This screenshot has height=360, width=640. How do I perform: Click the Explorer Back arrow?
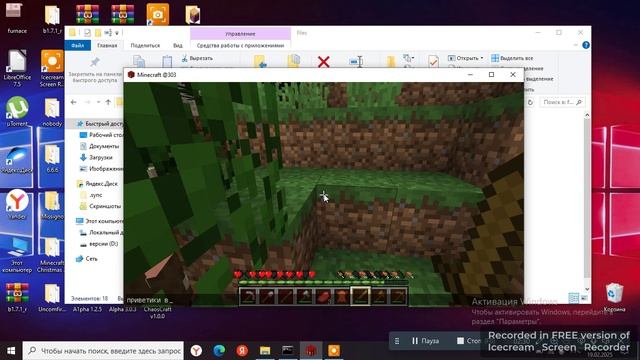coord(73,102)
